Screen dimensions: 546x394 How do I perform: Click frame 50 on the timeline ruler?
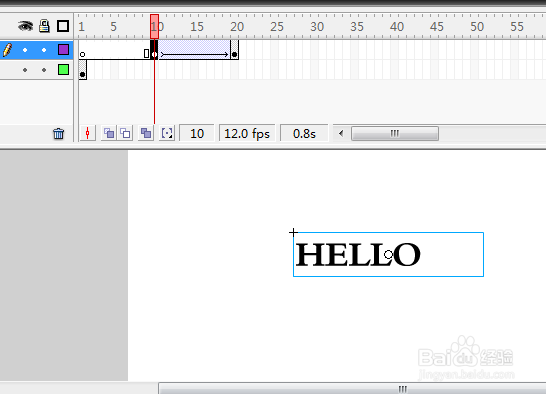(x=477, y=27)
